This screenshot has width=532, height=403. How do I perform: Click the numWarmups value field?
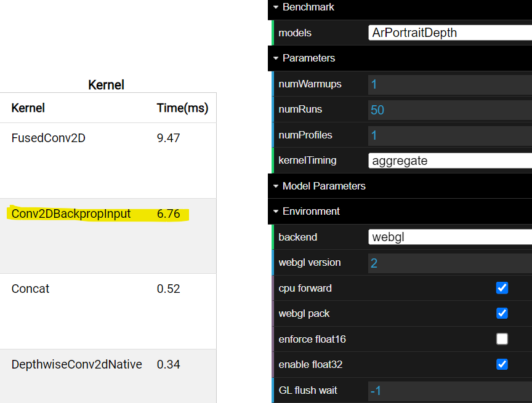coord(450,84)
